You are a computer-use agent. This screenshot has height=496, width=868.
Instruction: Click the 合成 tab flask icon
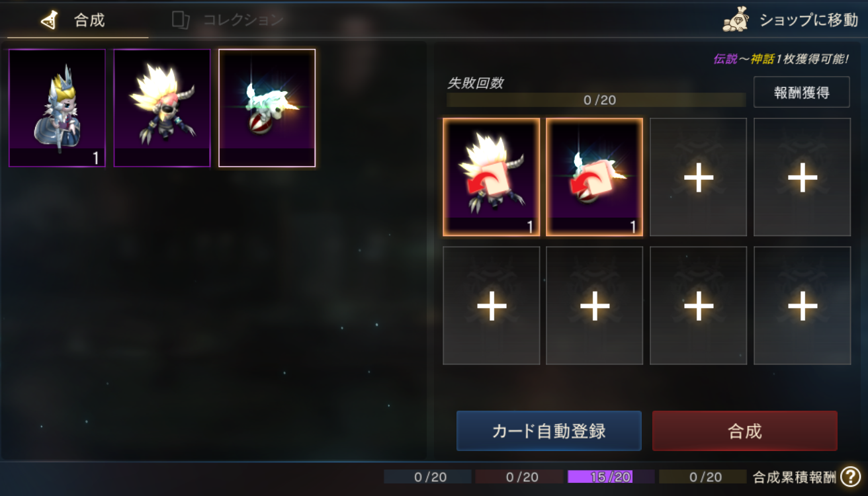50,20
